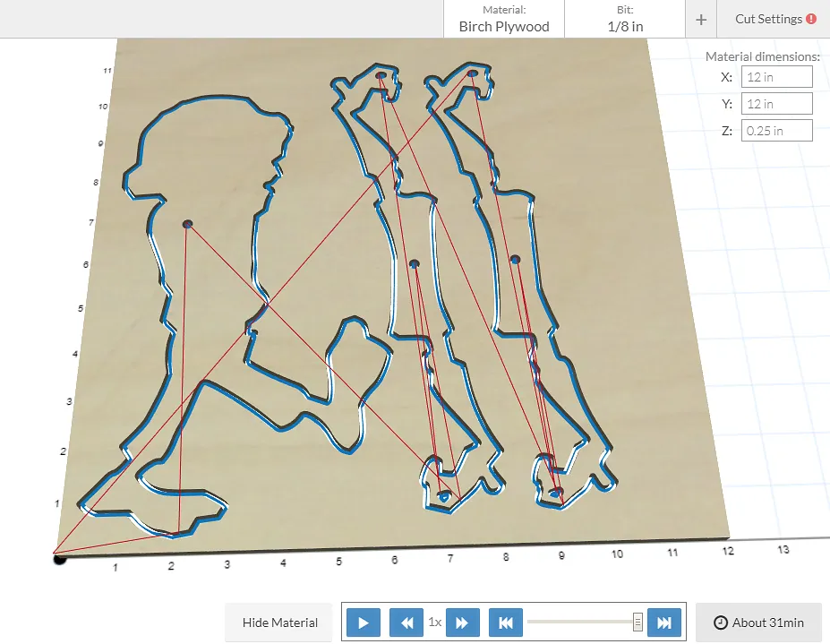Viewport: 830px width, 644px height.
Task: Click the plus icon next to Bit
Action: coord(701,20)
